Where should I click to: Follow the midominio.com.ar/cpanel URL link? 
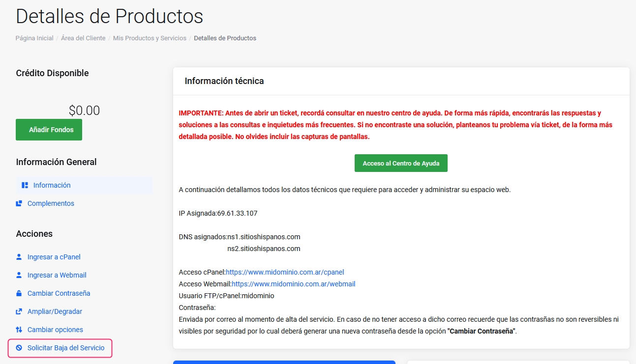tap(285, 272)
